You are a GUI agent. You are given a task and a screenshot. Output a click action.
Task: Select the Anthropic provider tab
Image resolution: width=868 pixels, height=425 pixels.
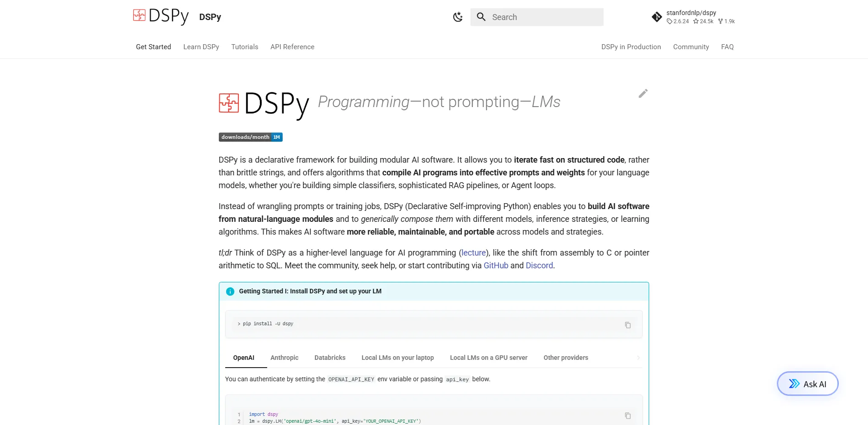click(x=284, y=358)
